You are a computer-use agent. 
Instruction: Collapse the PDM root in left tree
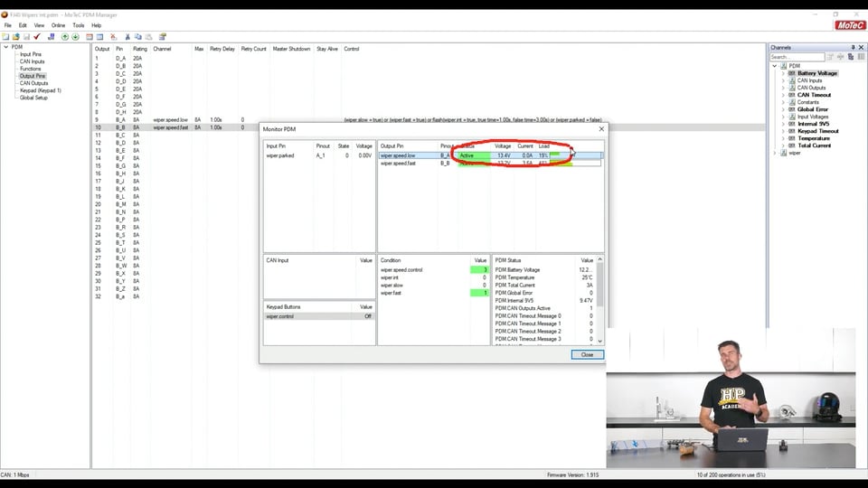pos(6,47)
